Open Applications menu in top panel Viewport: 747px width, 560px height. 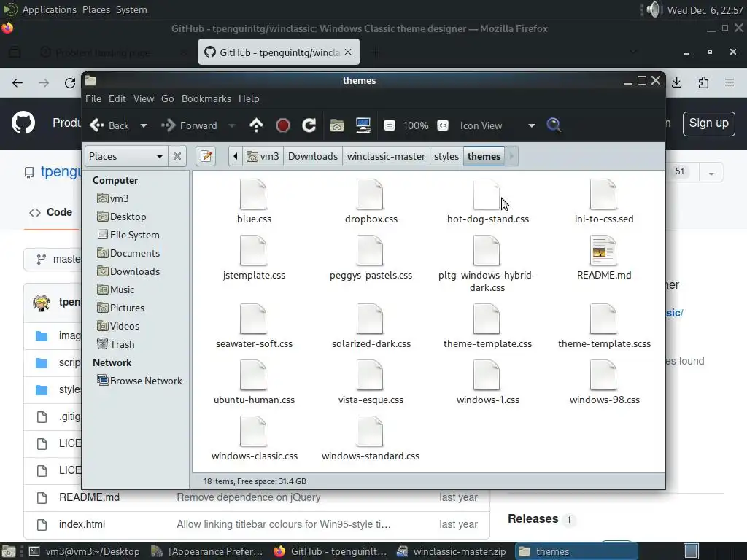tap(49, 9)
